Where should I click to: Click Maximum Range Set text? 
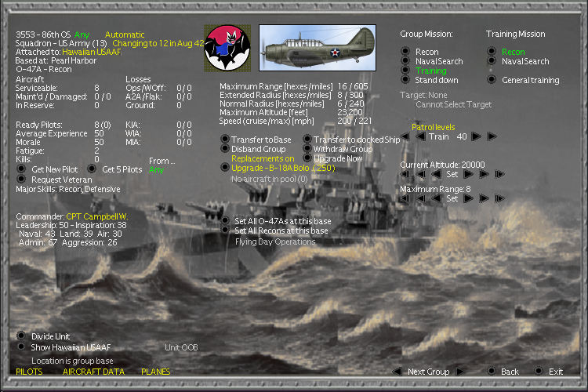coord(452,198)
